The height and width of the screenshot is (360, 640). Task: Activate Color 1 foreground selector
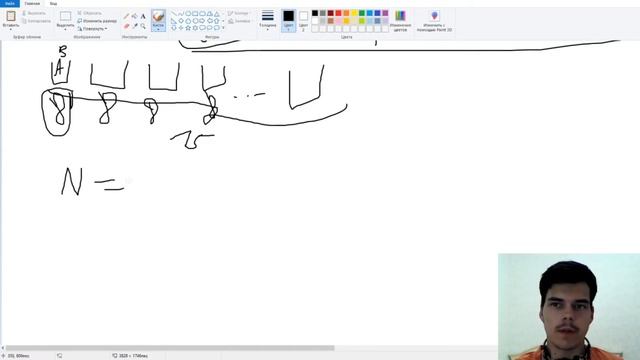[x=289, y=20]
